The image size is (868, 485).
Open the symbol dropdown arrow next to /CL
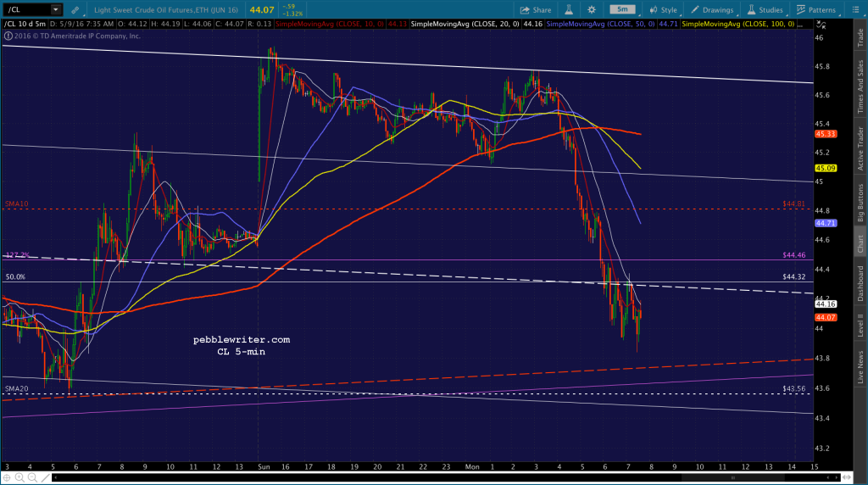coord(55,9)
